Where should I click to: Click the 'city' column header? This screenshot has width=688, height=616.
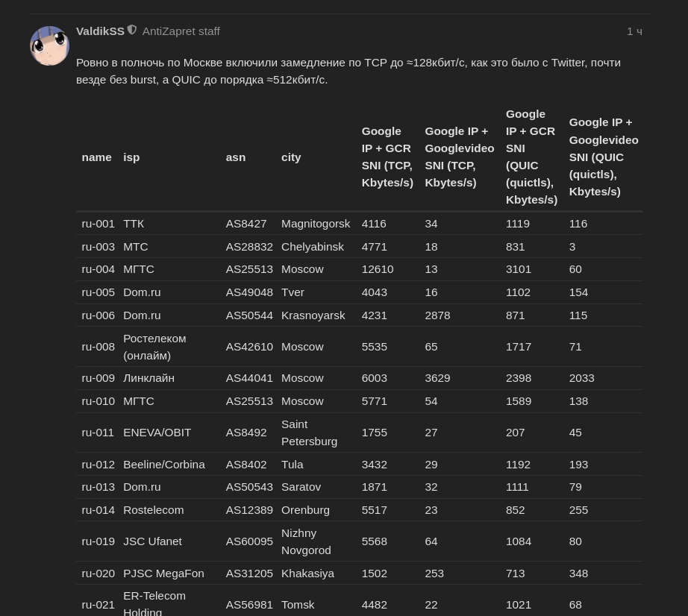(291, 157)
